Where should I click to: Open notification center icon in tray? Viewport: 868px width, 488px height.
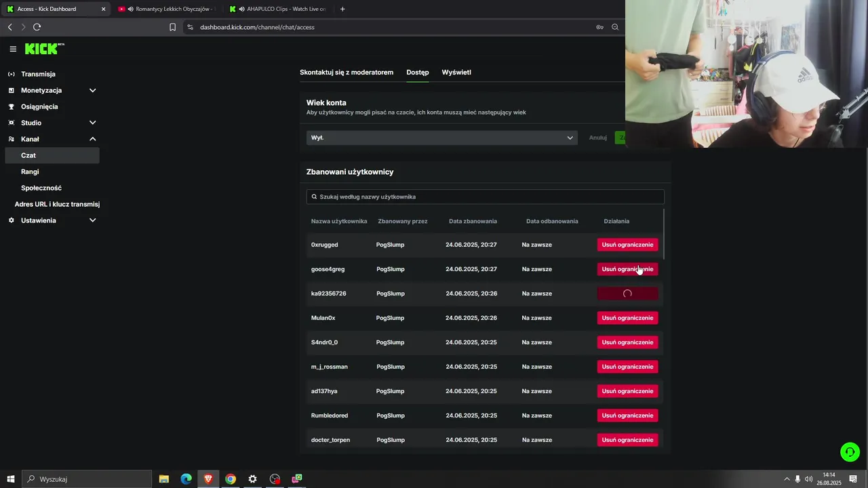click(x=853, y=479)
